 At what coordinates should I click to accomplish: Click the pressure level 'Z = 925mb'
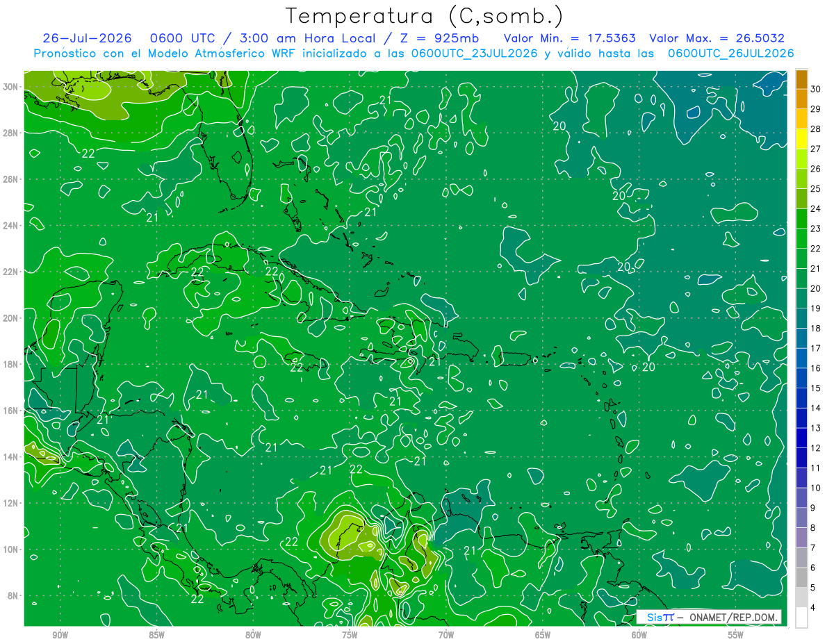pos(439,38)
